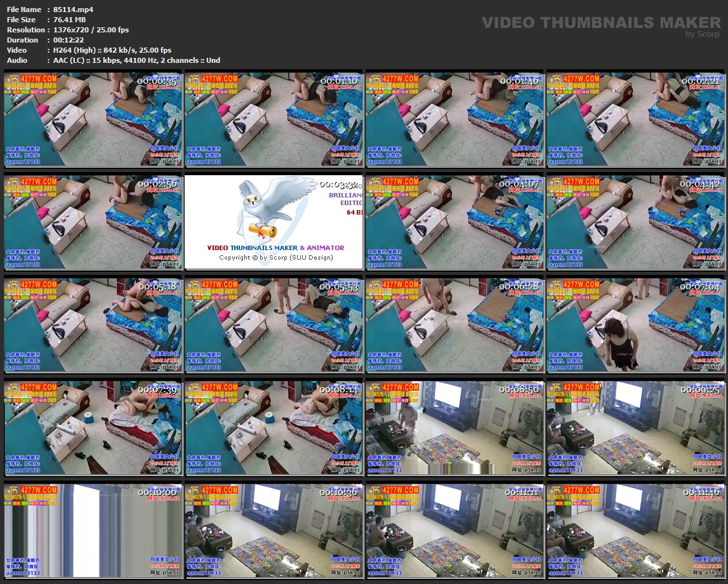The image size is (728, 584).
Task: Click 'VIDEO THUMBNAILS MAKER & ANIMATOR' text in owl frame
Action: (276, 248)
